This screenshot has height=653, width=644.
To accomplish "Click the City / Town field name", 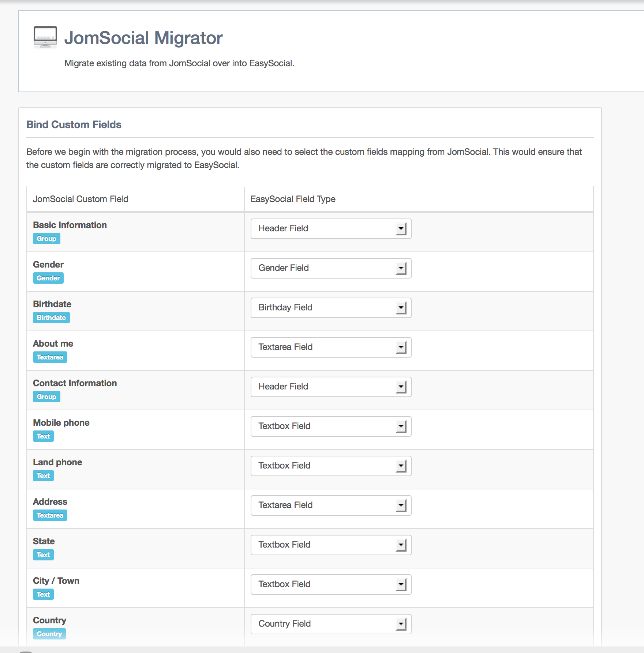I will pos(56,581).
